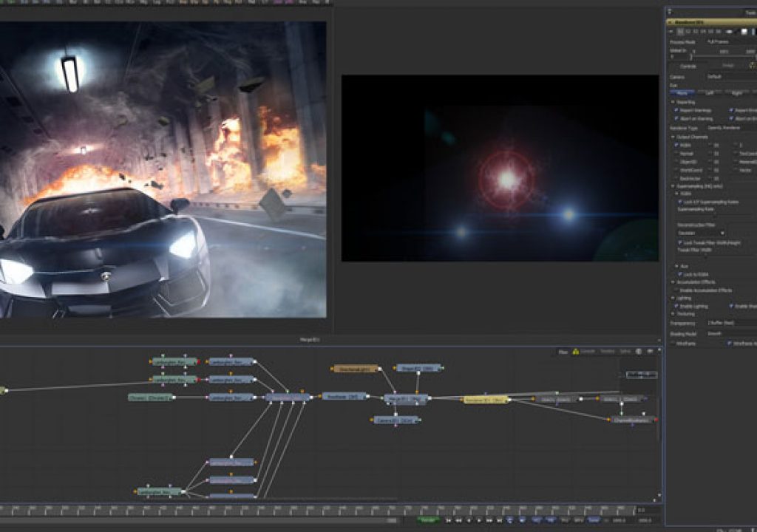The image size is (757, 532).
Task: Choose settings version S1 in tool header
Action: click(x=680, y=32)
